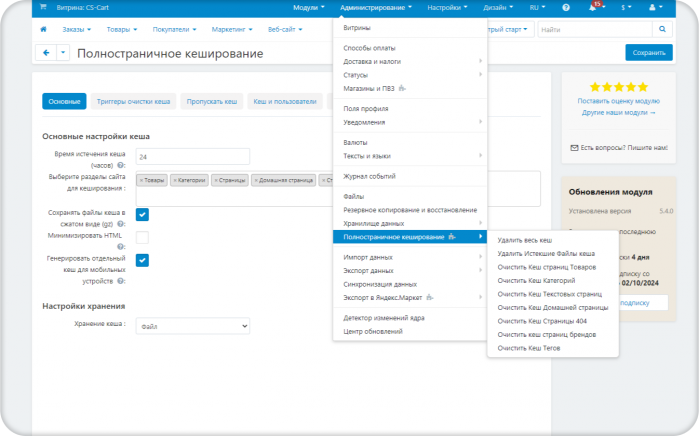Image resolution: width=700 pixels, height=436 pixels.
Task: Open the user account icon menu
Action: (655, 8)
